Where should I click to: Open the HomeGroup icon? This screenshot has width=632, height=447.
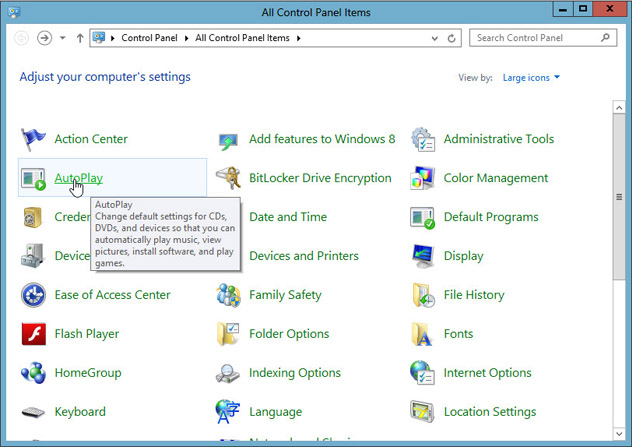tap(33, 373)
